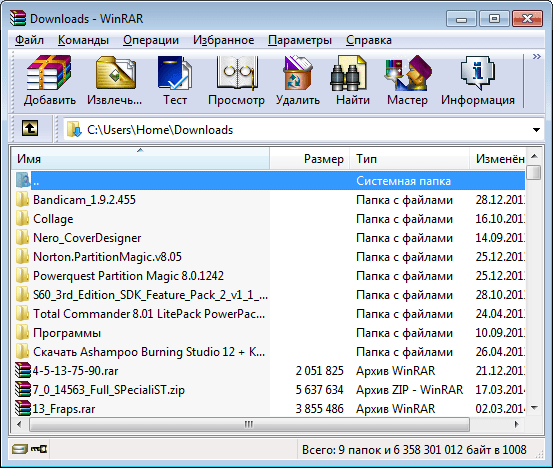
Task: Click the Добавить (Add) toolbar icon
Action: tap(49, 73)
